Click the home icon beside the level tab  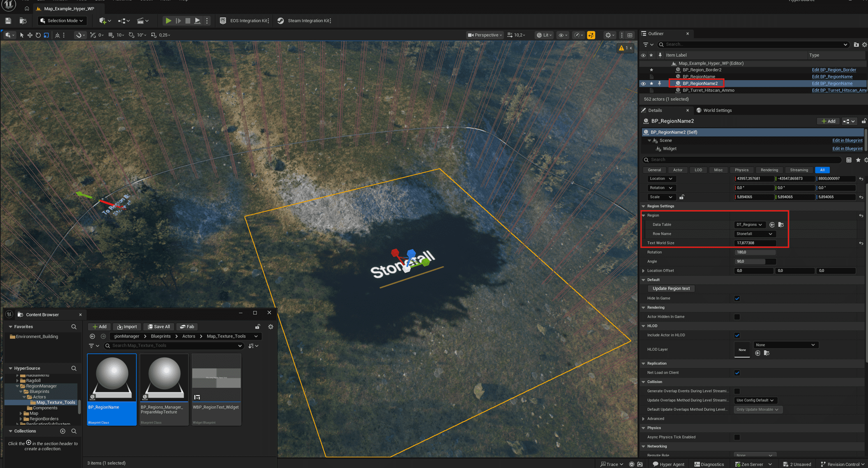(27, 9)
